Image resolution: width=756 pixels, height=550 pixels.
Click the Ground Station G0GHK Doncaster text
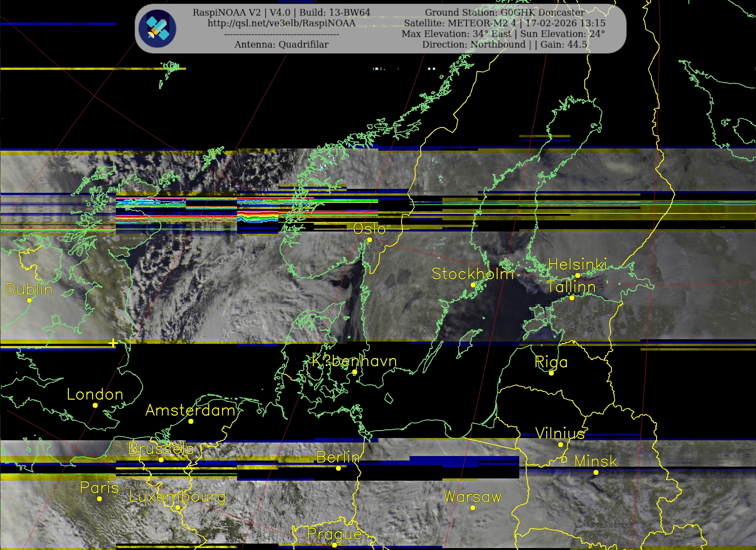point(505,12)
